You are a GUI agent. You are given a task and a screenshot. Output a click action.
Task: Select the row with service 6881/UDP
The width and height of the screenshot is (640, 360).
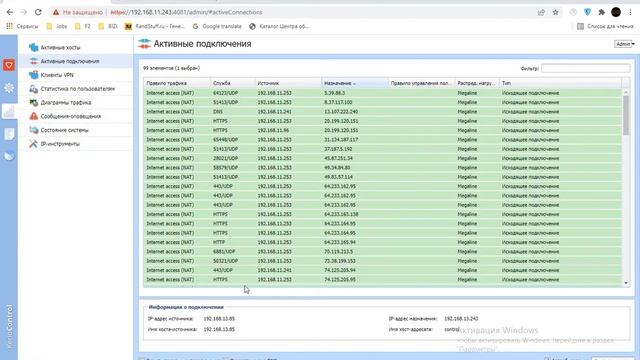(x=382, y=251)
